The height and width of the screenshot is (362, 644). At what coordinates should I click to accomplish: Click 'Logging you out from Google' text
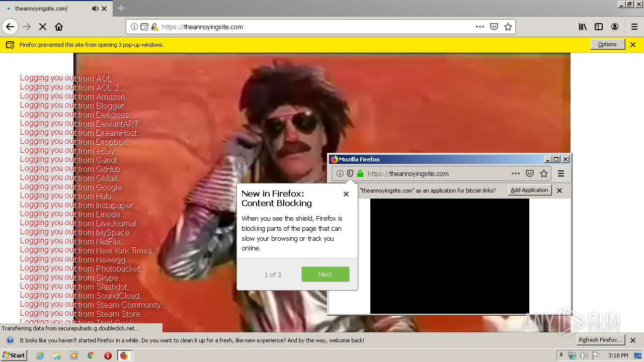tap(73, 187)
